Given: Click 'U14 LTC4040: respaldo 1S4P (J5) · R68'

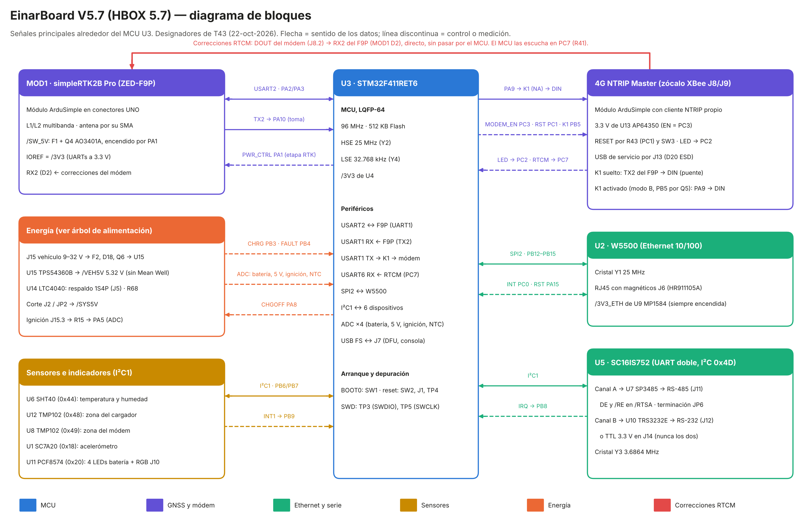Looking at the screenshot, I should click(x=82, y=288).
